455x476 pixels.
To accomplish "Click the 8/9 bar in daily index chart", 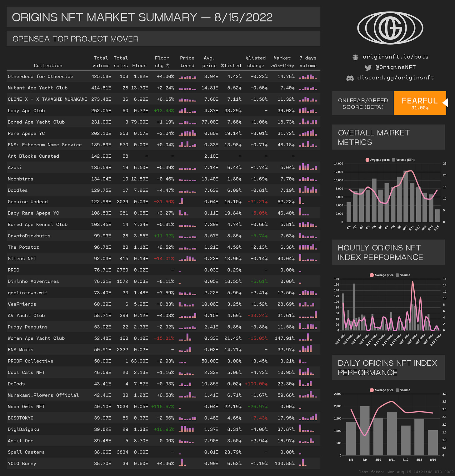I will [364, 431].
